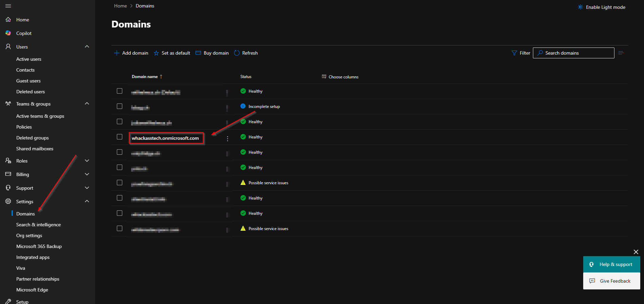
Task: Click the Billing card icon
Action: pos(8,174)
